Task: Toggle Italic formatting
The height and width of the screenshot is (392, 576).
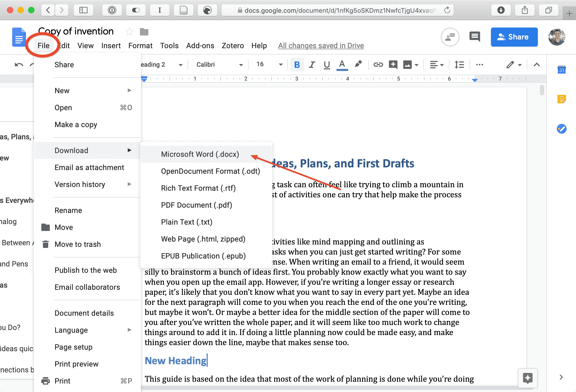Action: coord(312,65)
